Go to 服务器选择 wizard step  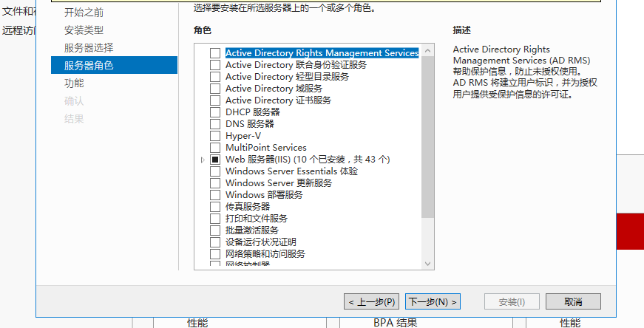point(89,47)
